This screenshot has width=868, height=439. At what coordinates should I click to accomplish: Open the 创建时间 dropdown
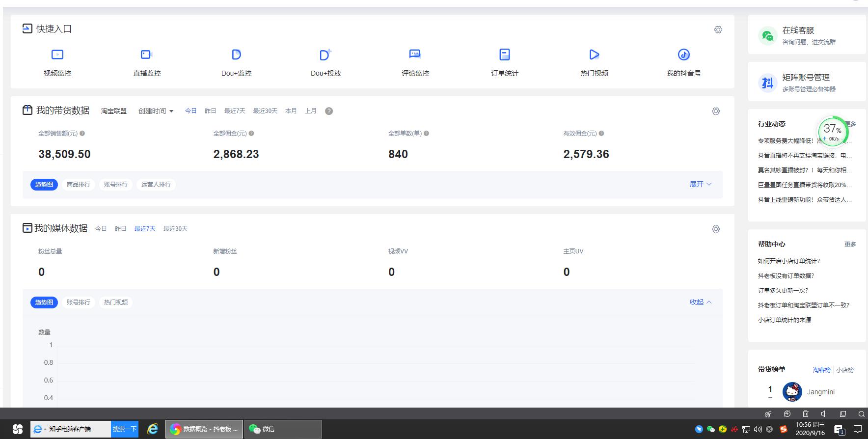(x=156, y=111)
